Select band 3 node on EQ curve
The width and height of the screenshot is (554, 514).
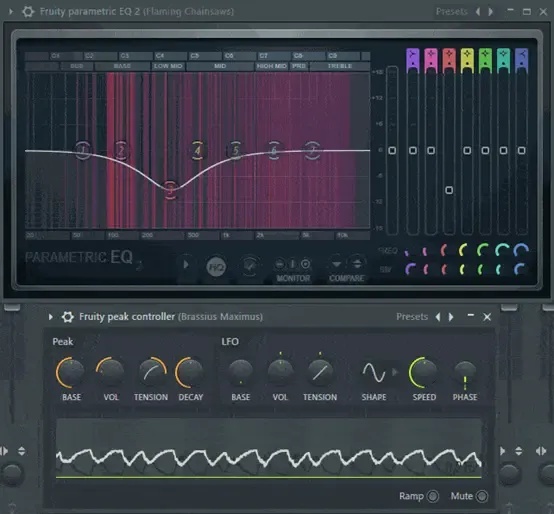[x=170, y=190]
